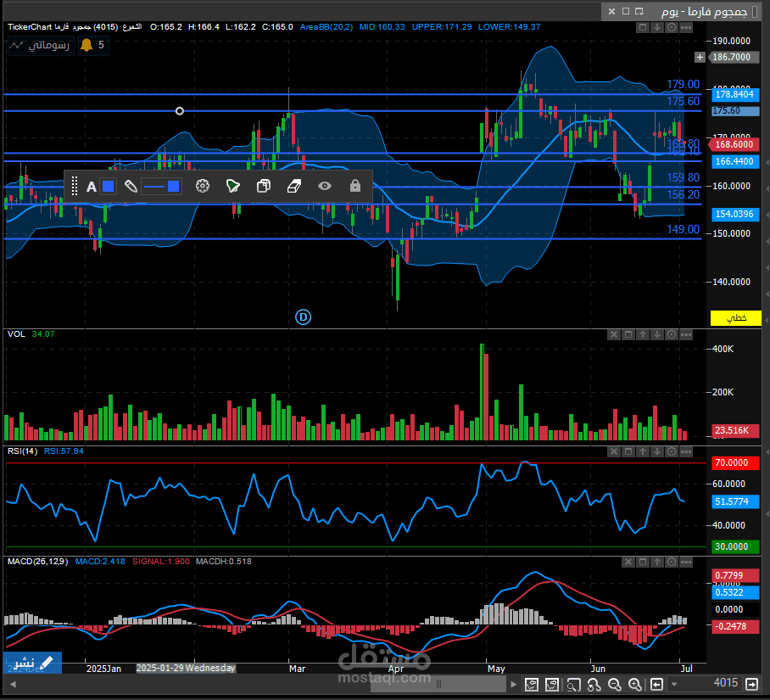Open VOL panel settings gear

coord(672,334)
